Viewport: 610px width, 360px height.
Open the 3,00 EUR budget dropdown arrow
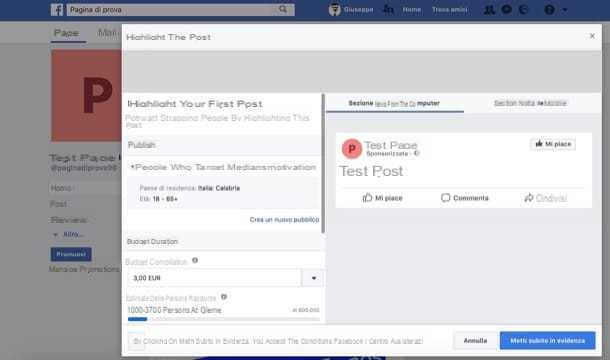(313, 278)
